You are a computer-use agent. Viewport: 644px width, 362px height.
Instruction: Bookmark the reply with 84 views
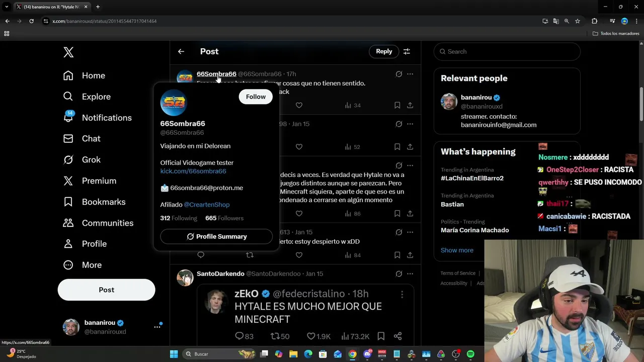tap(397, 255)
